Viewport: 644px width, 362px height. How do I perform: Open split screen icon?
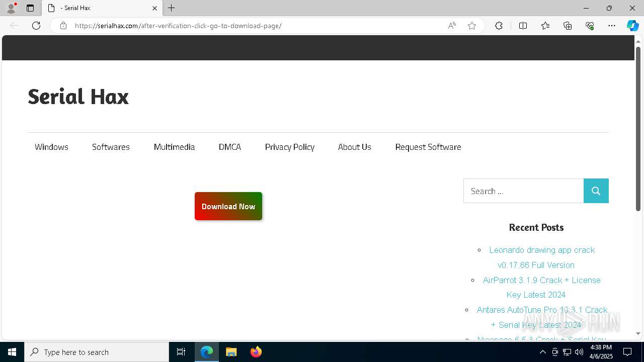523,26
